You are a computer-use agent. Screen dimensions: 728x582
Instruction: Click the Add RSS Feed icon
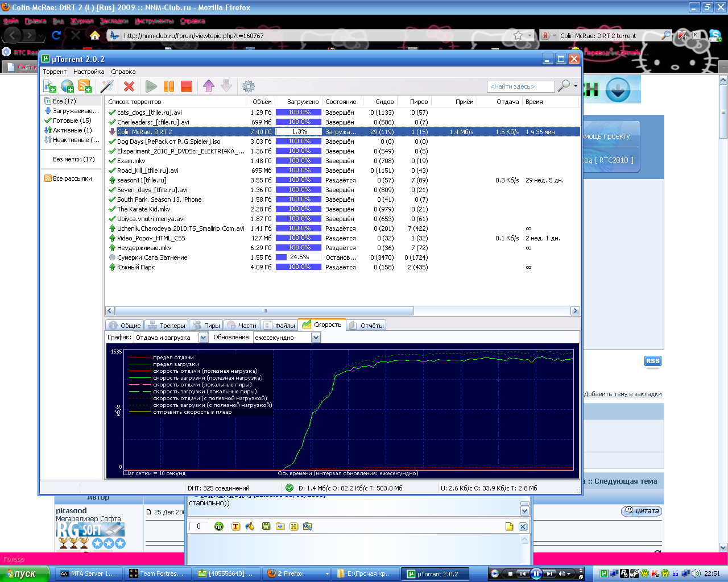(x=85, y=86)
